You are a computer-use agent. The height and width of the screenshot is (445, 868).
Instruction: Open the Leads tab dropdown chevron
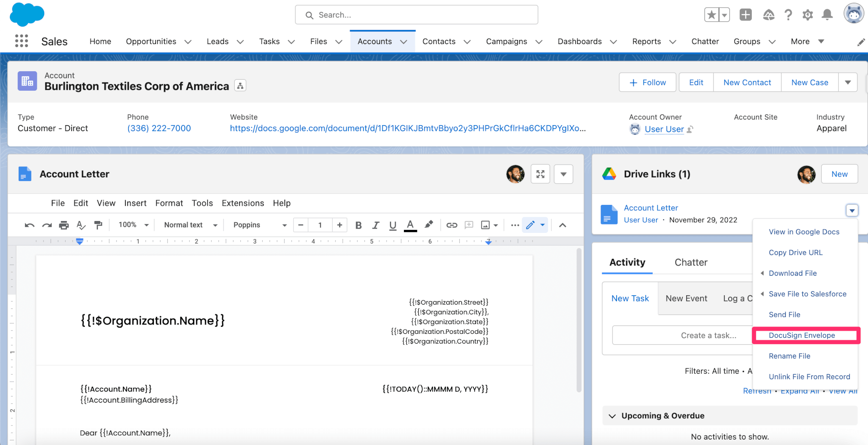(240, 42)
